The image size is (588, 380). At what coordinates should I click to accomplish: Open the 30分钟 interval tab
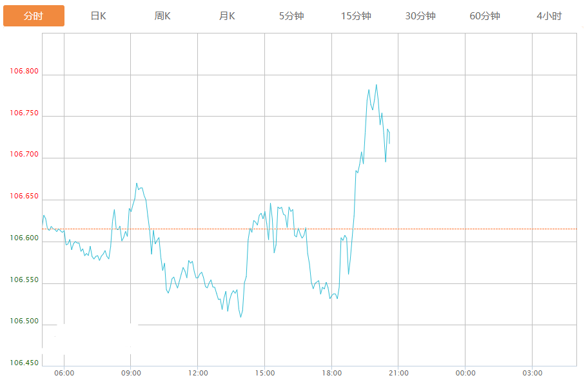tap(420, 16)
